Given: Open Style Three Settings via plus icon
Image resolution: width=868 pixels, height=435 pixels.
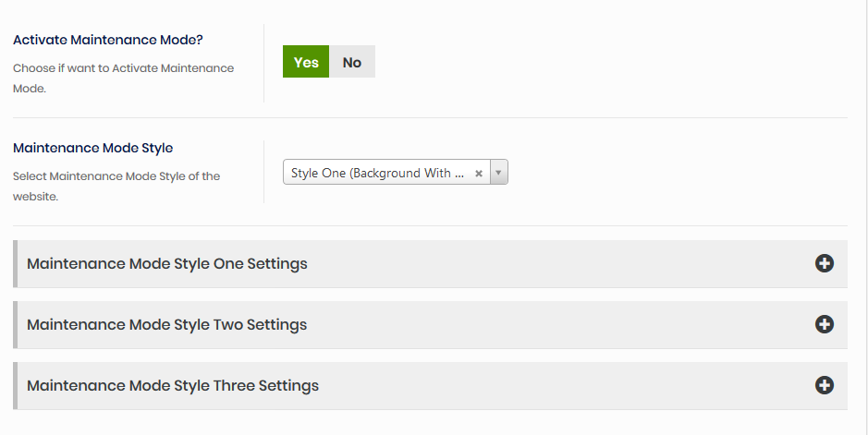Looking at the screenshot, I should pyautogui.click(x=825, y=385).
